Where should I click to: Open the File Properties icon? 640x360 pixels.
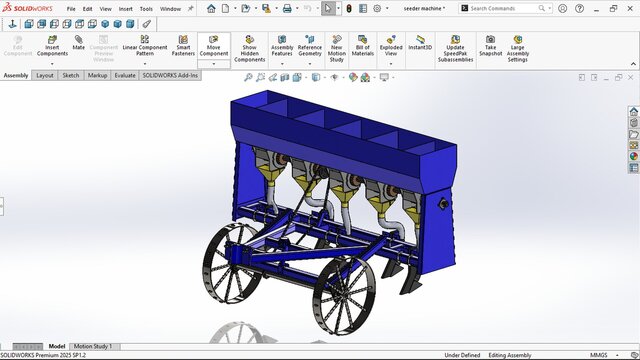(x=363, y=8)
